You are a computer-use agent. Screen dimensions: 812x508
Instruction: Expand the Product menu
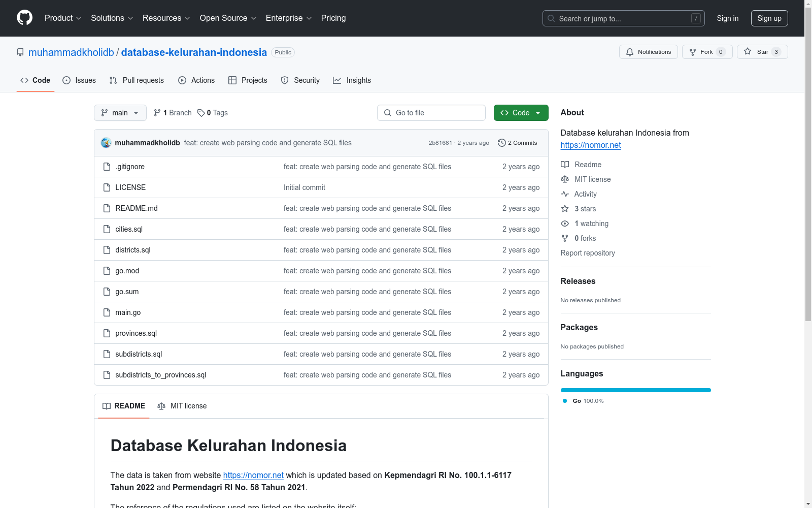63,18
